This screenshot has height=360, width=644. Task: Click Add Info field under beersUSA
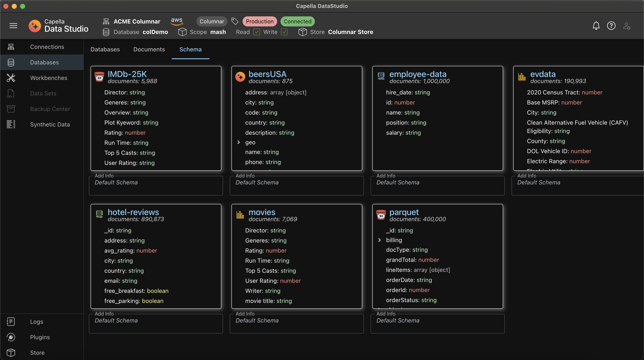[297, 185]
